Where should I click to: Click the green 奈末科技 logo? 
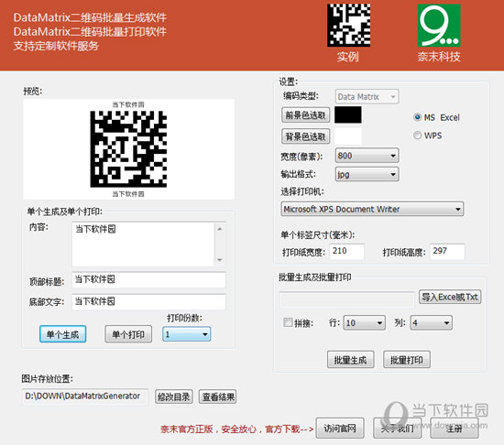[x=439, y=25]
